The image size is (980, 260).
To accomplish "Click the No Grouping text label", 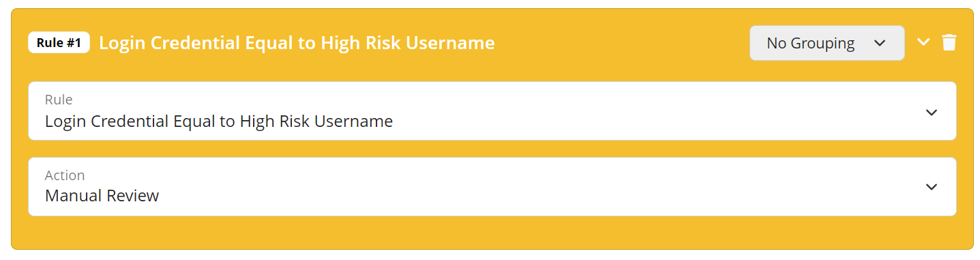I will pyautogui.click(x=810, y=43).
